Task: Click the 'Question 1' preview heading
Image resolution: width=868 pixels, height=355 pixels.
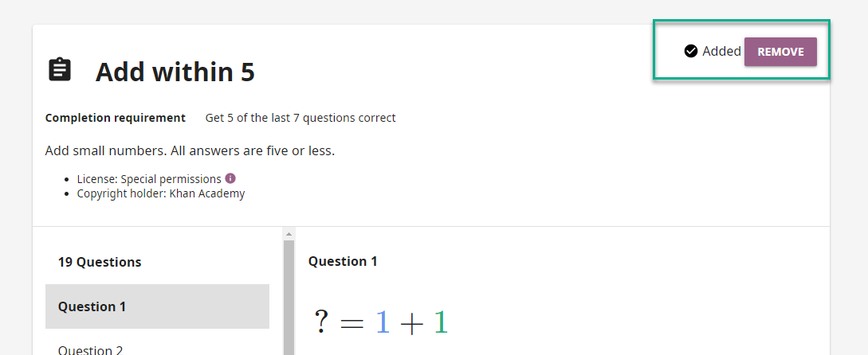Action: pos(343,261)
